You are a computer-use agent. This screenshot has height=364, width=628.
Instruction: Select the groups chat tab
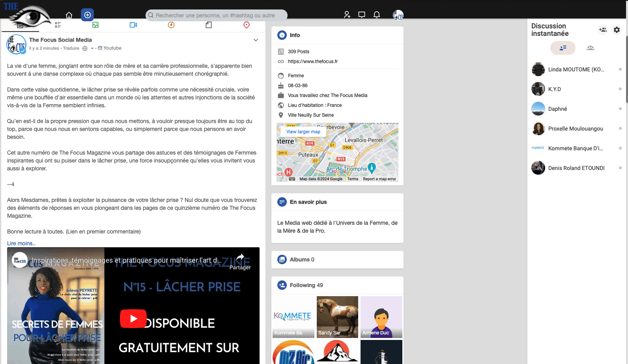tap(591, 48)
